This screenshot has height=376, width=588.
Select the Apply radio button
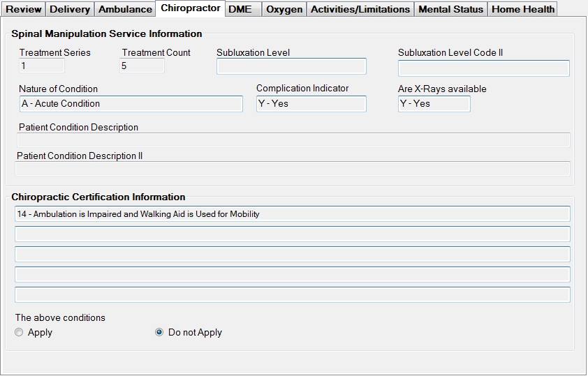[x=19, y=333]
